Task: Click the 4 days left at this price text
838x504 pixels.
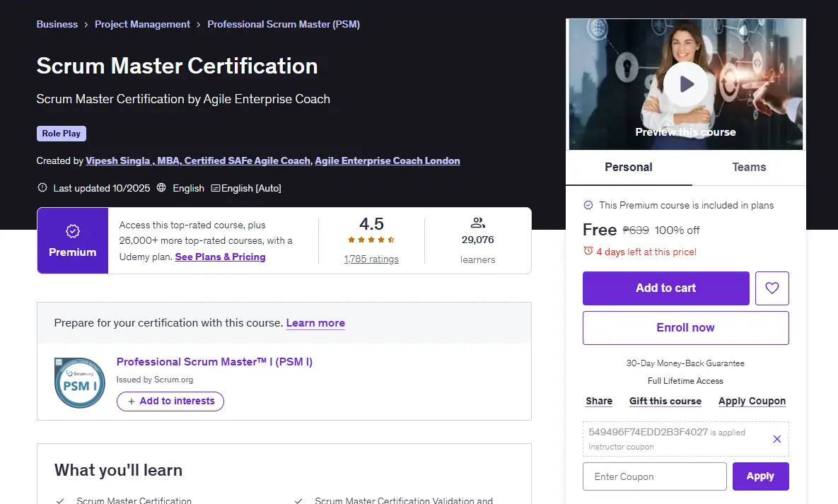Action: point(646,252)
